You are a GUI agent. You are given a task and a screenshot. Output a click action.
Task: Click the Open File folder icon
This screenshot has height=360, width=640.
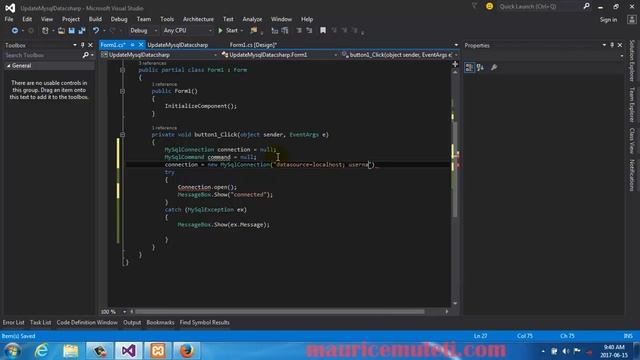(x=61, y=31)
